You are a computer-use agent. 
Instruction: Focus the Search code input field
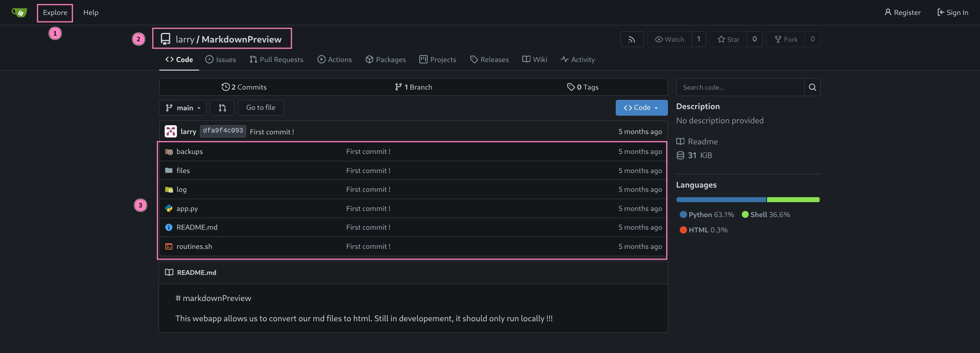pyautogui.click(x=740, y=87)
